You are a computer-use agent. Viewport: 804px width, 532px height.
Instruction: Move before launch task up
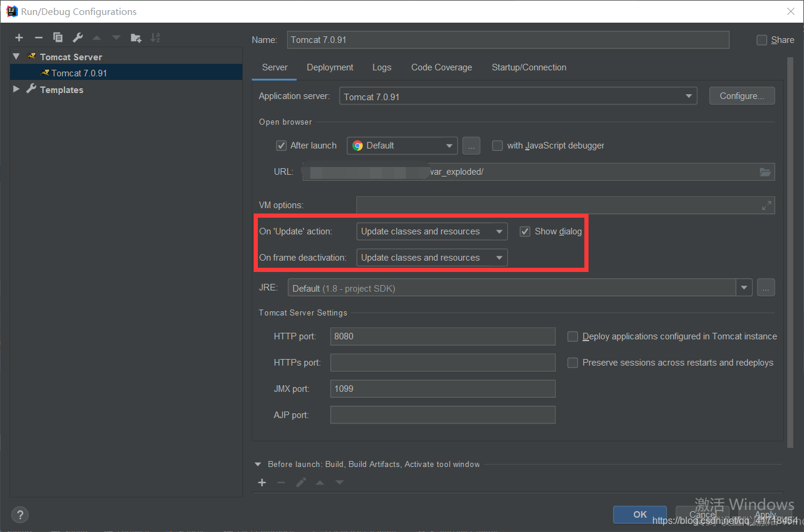320,482
